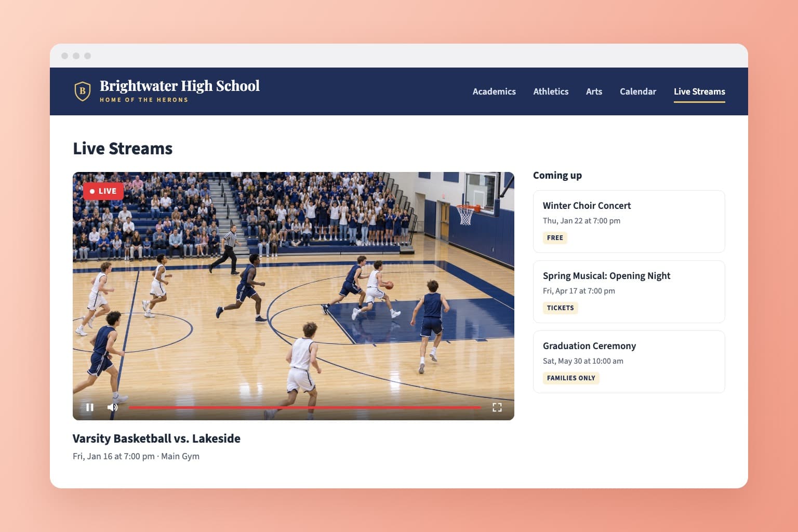Image resolution: width=798 pixels, height=532 pixels.
Task: Click the FREE badge
Action: coord(555,238)
